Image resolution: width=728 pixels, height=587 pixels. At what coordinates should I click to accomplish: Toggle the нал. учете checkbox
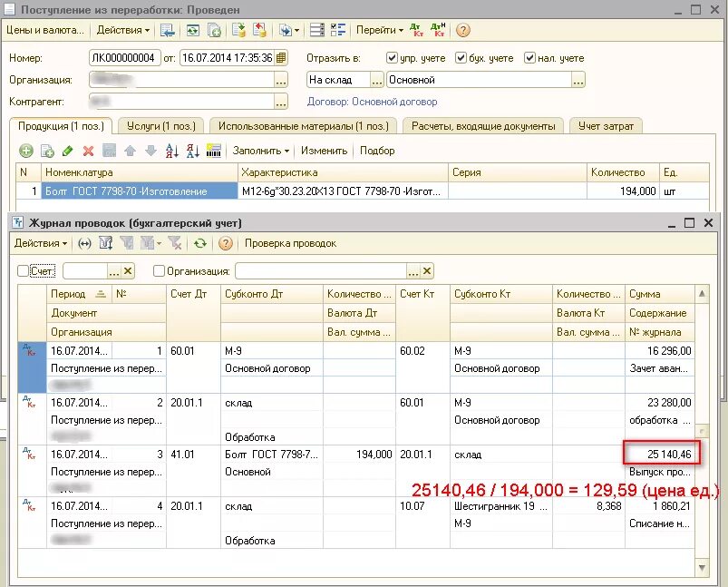(529, 58)
